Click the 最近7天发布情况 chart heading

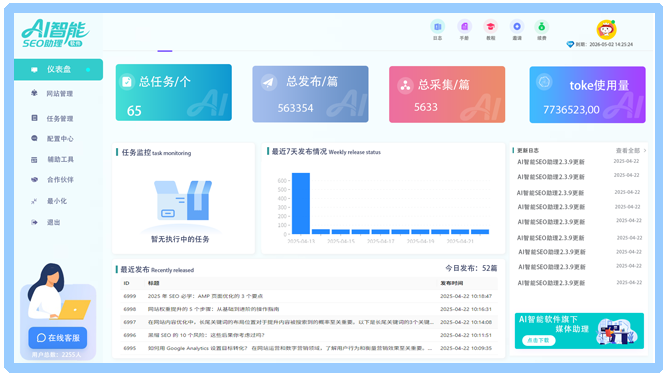[x=326, y=151]
